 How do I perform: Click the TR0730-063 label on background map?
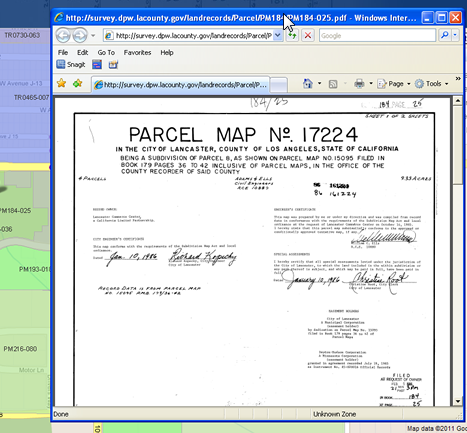22,35
